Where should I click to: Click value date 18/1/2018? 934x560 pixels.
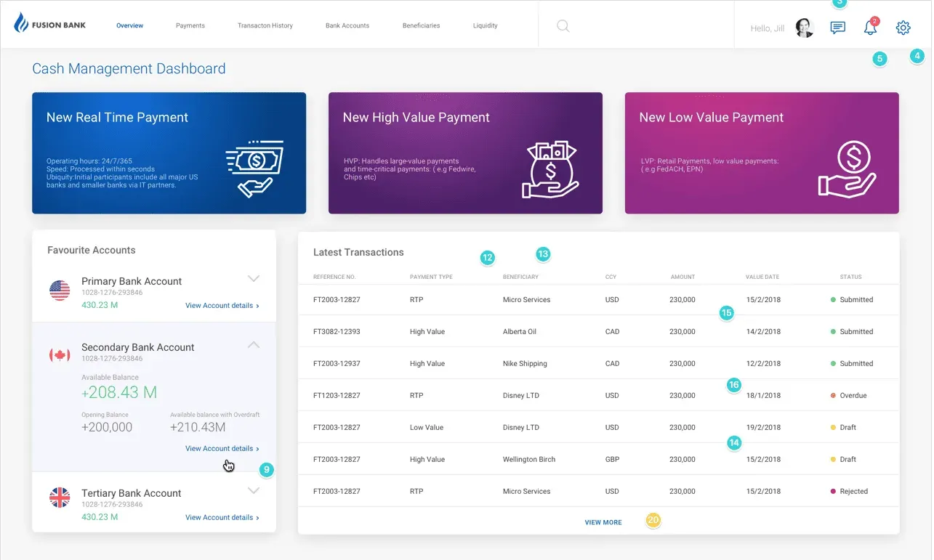coord(763,396)
